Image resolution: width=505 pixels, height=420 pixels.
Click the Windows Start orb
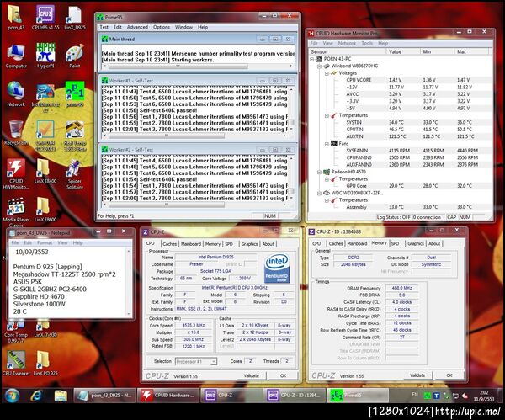(13, 396)
